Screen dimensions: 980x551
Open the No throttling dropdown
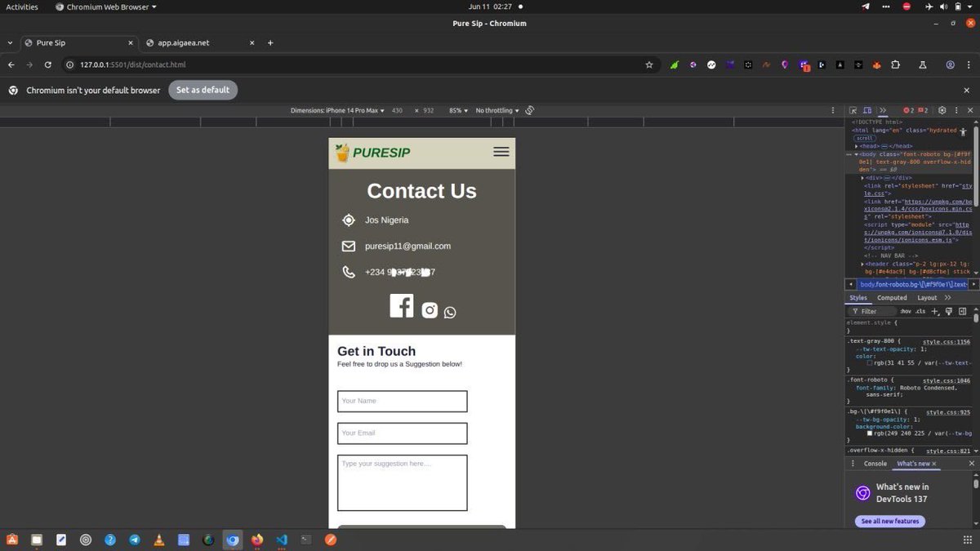pyautogui.click(x=497, y=110)
